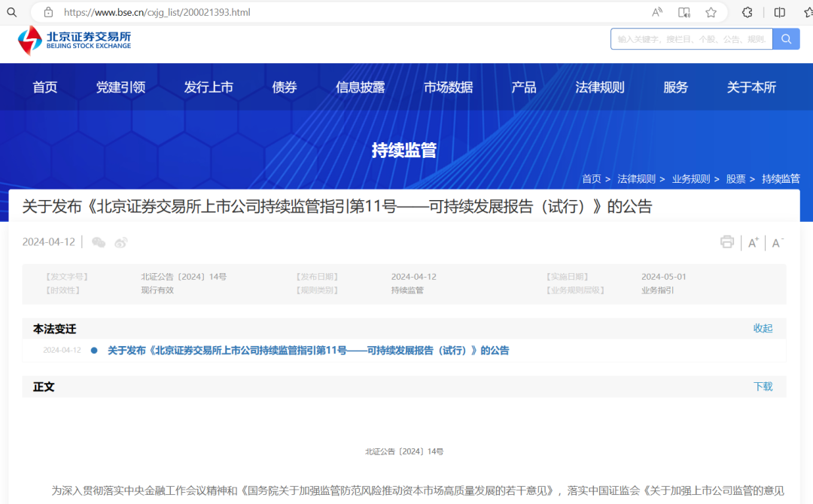Open the 首页 menu item
Screen dimensions: 813x504
(x=44, y=87)
